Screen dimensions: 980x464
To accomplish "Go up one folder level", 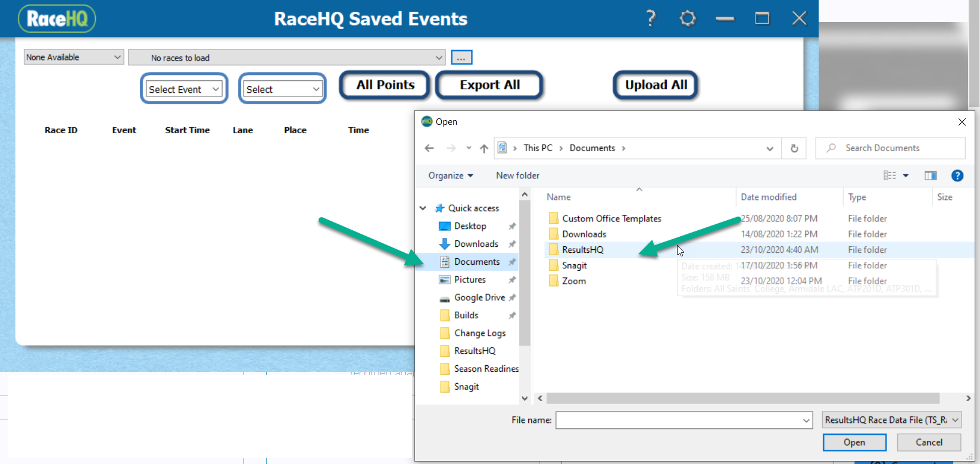I will [484, 148].
